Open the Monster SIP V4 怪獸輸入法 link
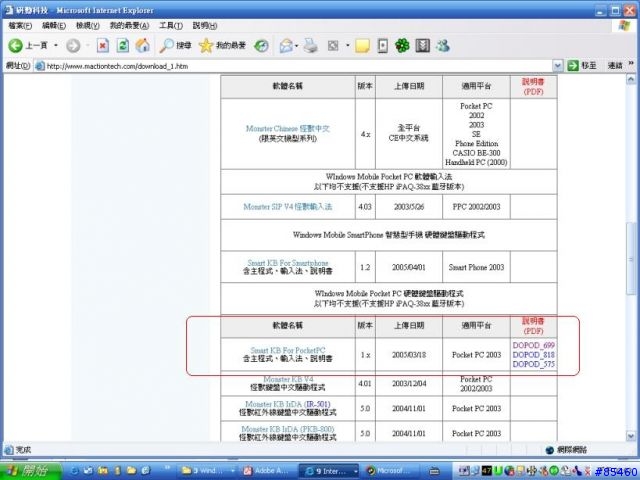Viewport: 640px width, 480px height. coord(287,207)
